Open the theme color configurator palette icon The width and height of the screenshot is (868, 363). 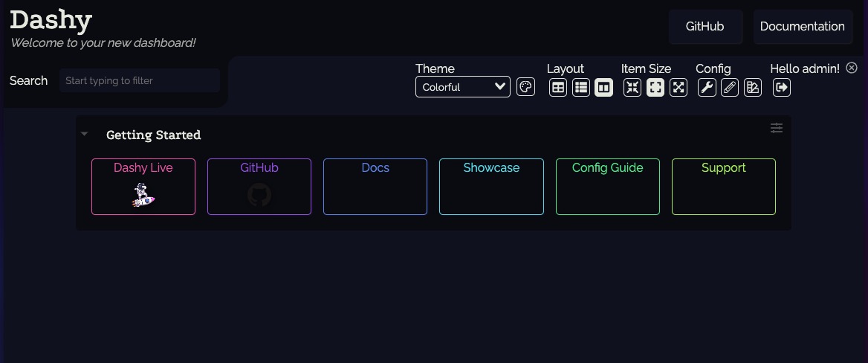pyautogui.click(x=525, y=87)
